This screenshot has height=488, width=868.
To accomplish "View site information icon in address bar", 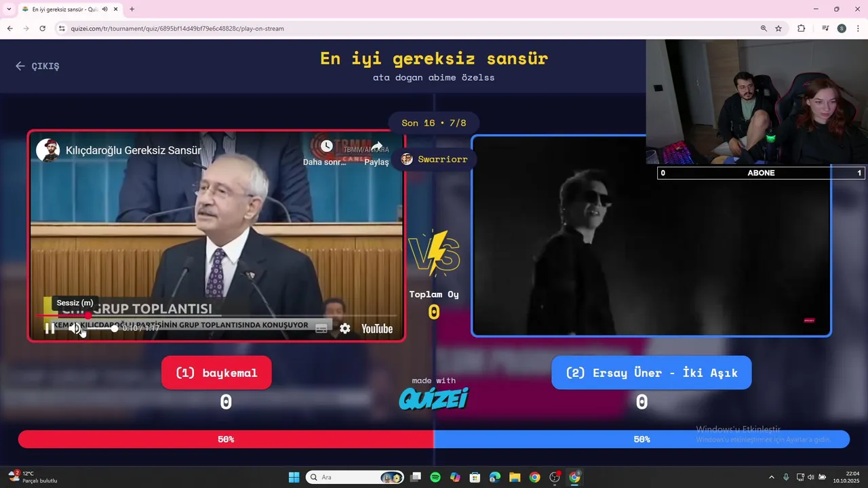I will point(62,28).
